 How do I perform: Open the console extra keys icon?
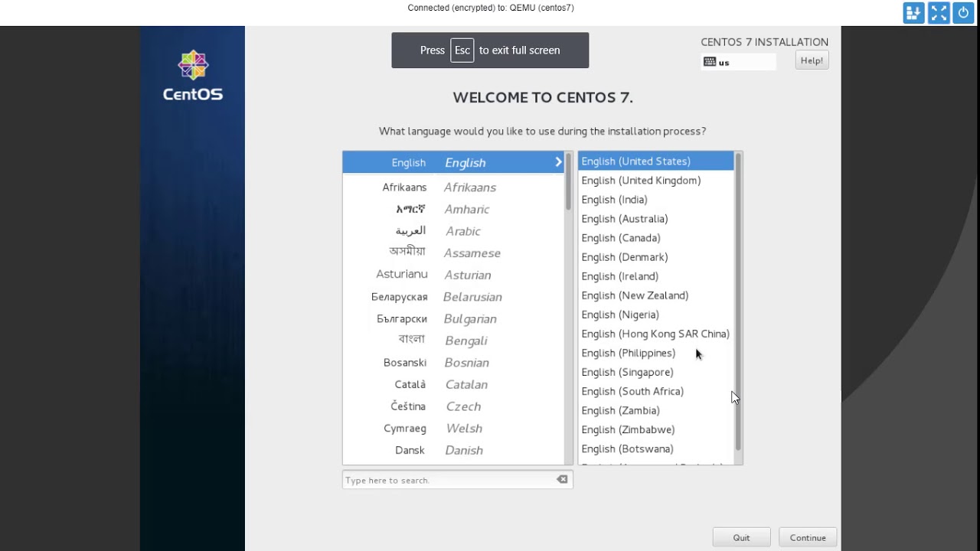click(x=913, y=13)
